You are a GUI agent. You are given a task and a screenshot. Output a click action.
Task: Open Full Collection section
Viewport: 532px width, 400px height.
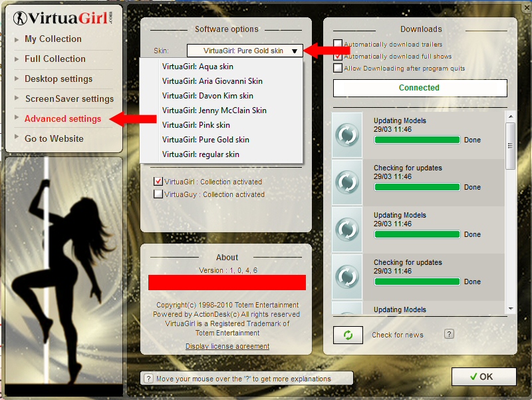(55, 59)
